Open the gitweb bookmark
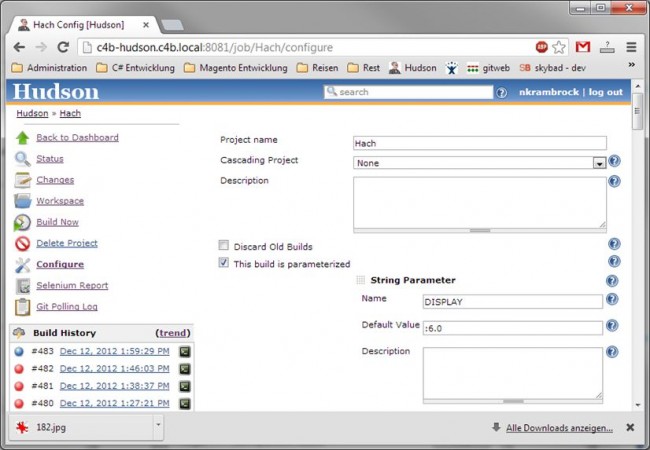Viewport: 650px width, 450px height. [x=488, y=68]
